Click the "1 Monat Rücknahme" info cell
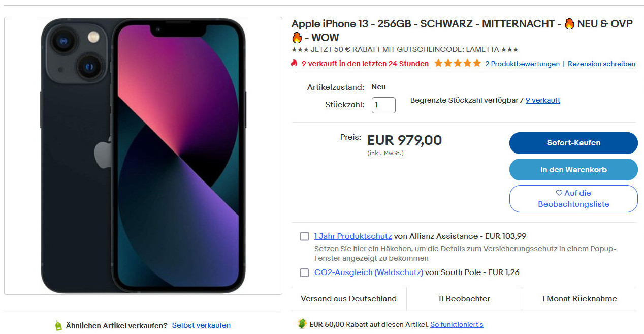Screen dimensions: 644x334 coord(579,299)
